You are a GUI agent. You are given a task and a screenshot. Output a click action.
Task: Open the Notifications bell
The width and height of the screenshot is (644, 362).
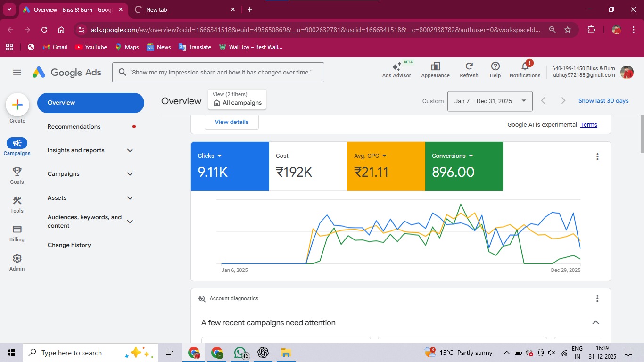pos(524,70)
